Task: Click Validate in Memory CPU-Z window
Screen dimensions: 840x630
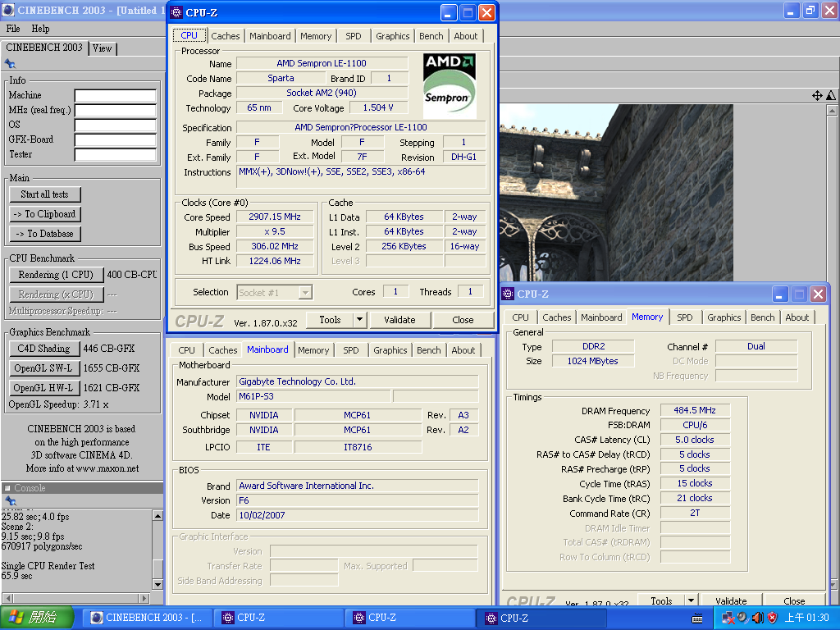Action: coord(731,600)
